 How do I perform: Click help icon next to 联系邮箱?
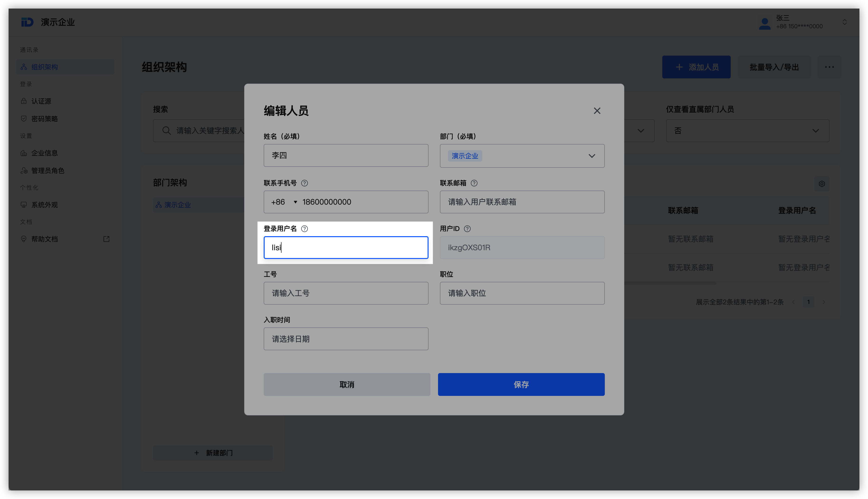point(474,183)
